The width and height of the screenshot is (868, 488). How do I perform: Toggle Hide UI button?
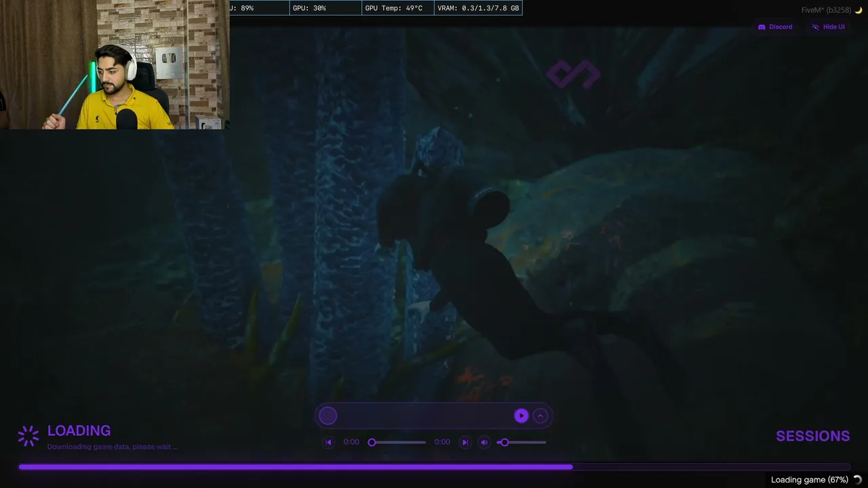click(829, 27)
